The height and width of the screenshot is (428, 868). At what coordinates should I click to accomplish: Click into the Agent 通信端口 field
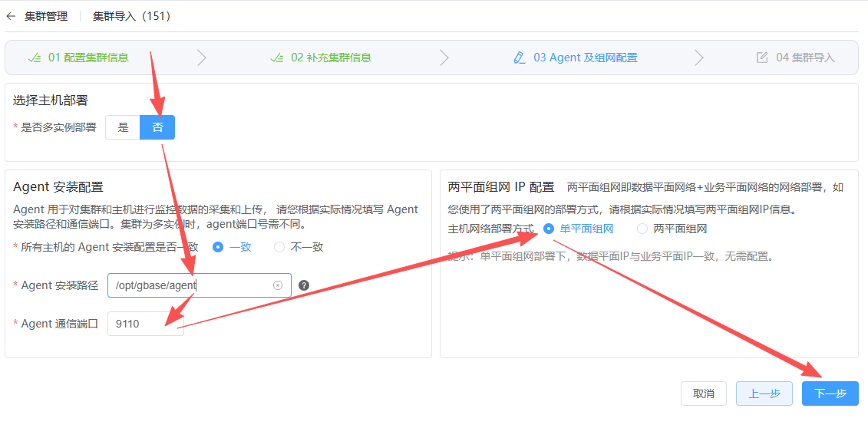(x=145, y=324)
